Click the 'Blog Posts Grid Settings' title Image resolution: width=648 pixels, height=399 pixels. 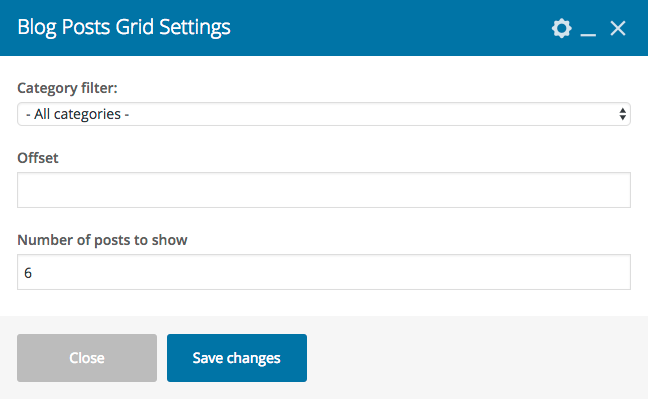click(x=124, y=27)
